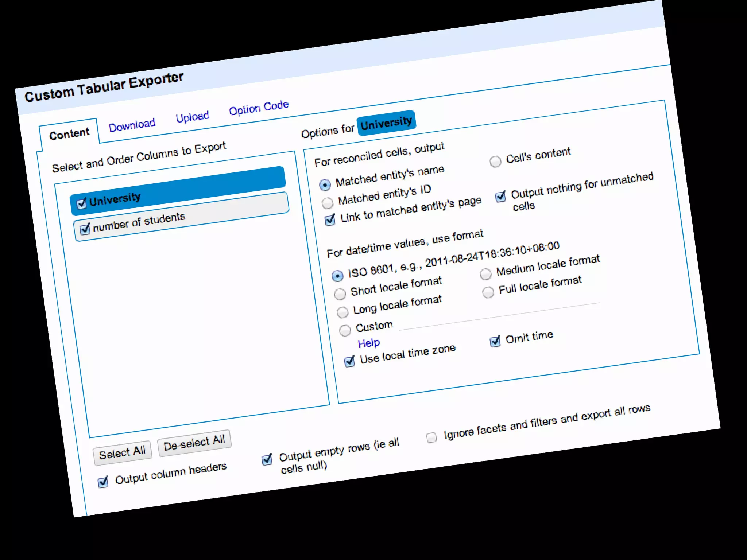Disable Omit time checkbox
This screenshot has width=747, height=560.
coord(495,341)
